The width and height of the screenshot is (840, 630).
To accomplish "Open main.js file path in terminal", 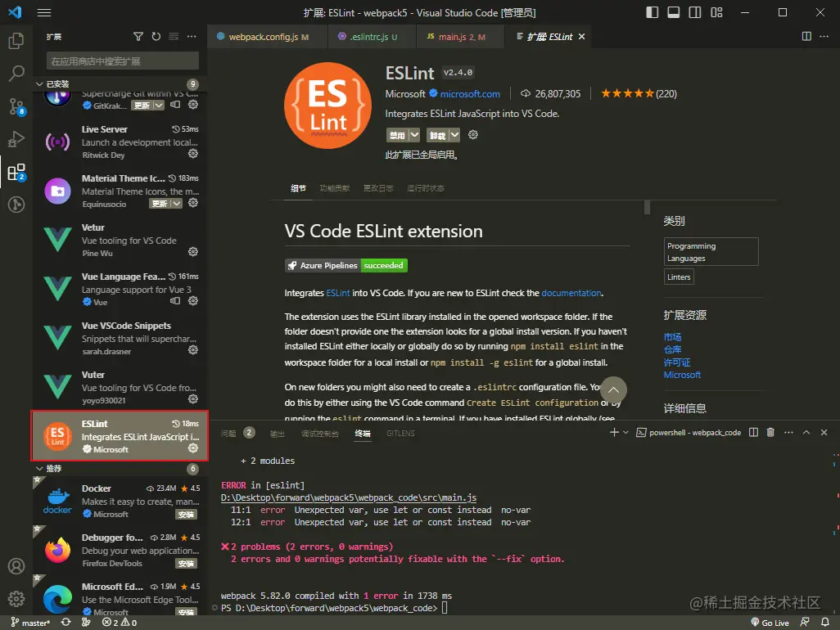I will click(349, 497).
